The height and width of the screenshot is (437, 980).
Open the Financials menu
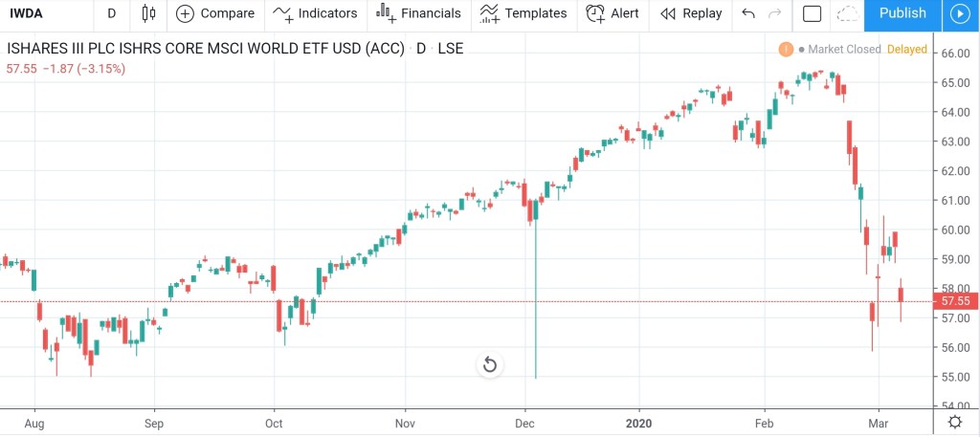[418, 13]
